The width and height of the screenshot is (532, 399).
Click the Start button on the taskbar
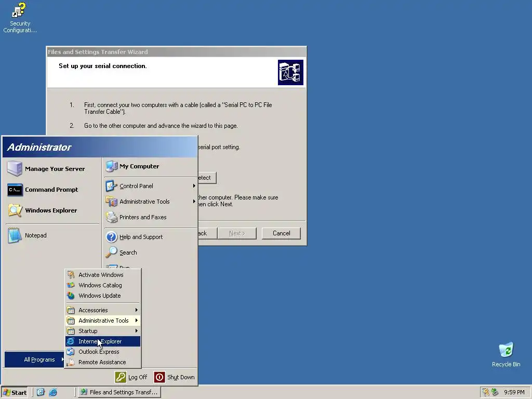click(x=15, y=393)
